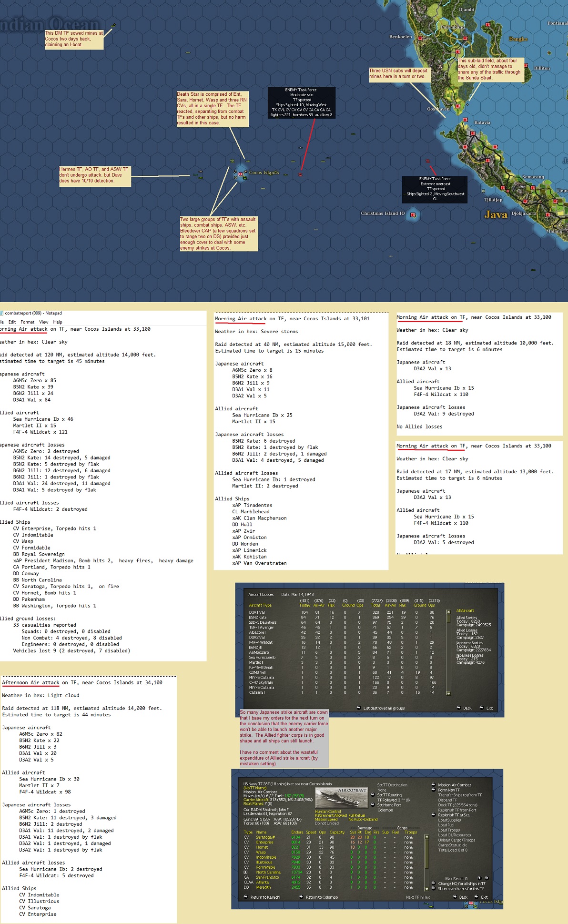Click the All Aircraft filter link

point(465,610)
